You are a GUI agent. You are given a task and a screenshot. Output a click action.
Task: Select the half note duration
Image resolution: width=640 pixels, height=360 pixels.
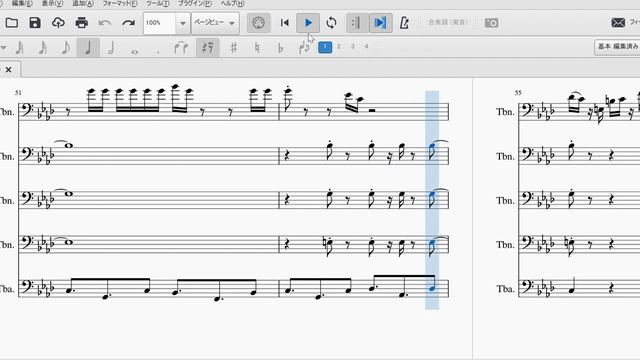(x=111, y=48)
